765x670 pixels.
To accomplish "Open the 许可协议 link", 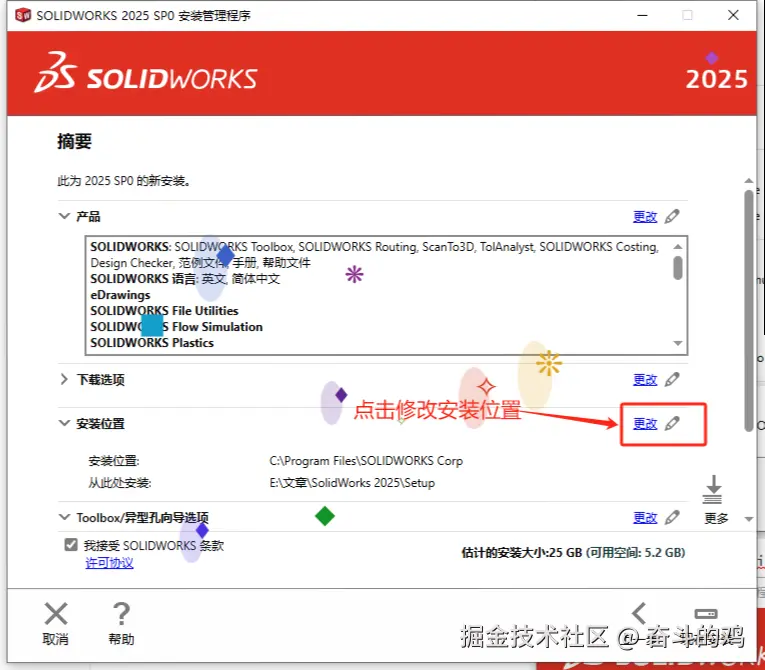I will [109, 563].
